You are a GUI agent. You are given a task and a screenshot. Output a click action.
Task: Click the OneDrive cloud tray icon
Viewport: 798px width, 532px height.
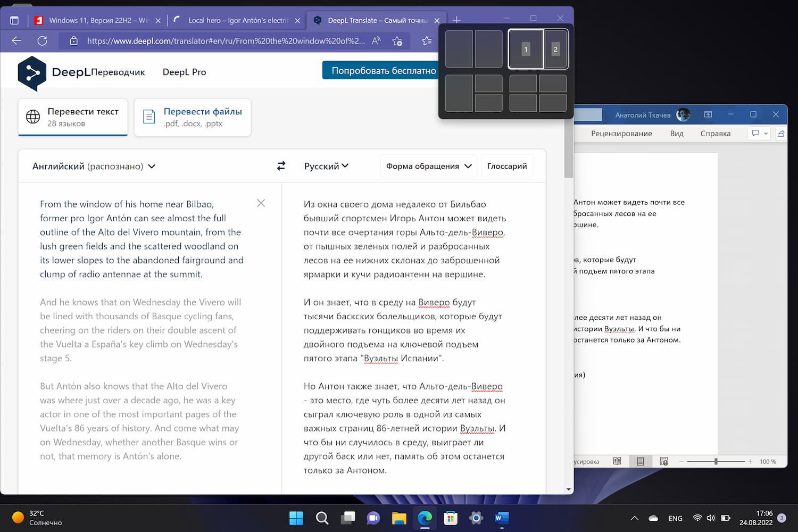coord(653,518)
